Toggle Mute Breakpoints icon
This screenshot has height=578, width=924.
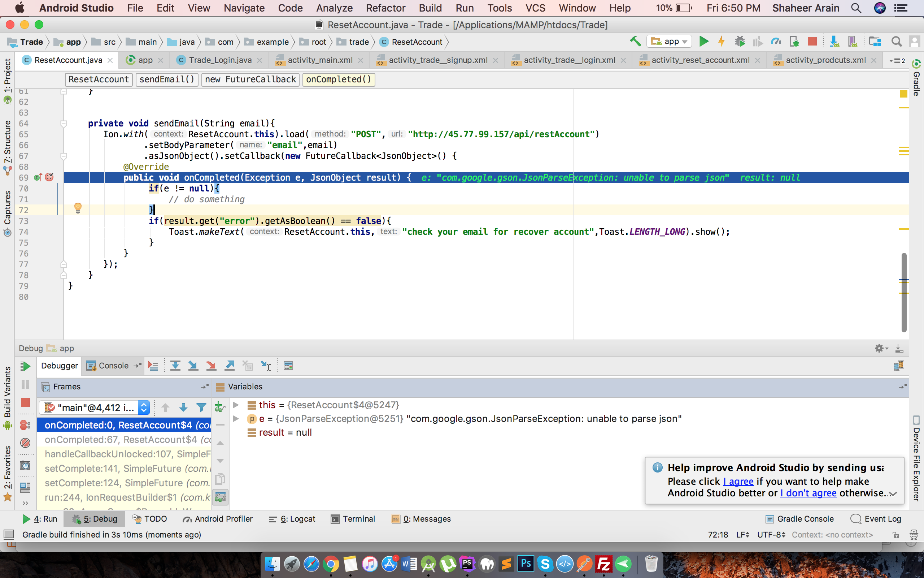click(x=25, y=443)
